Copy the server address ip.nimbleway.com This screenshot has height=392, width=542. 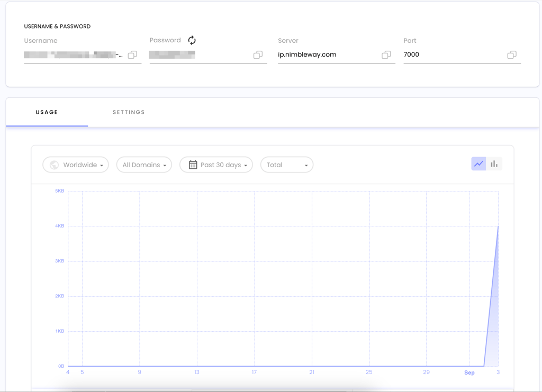pos(386,55)
